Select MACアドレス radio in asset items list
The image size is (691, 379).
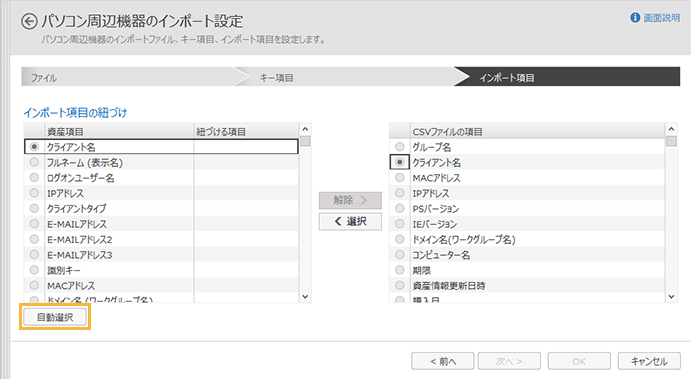[x=34, y=286]
